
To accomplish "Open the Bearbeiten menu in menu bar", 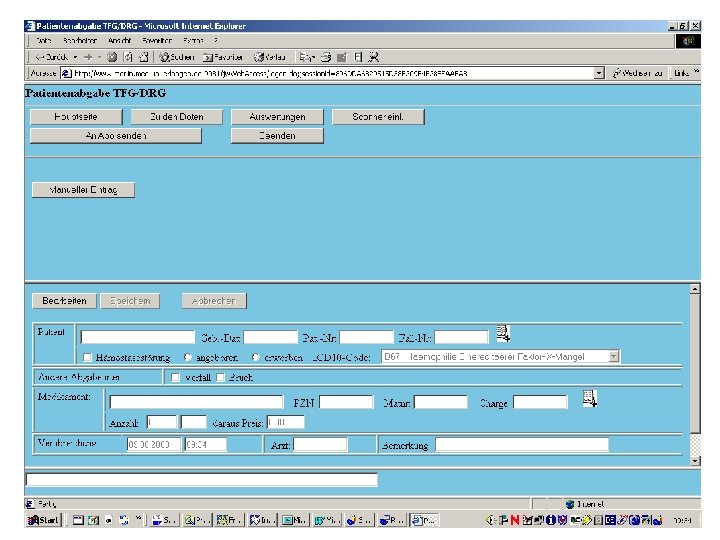I will 80,40.
